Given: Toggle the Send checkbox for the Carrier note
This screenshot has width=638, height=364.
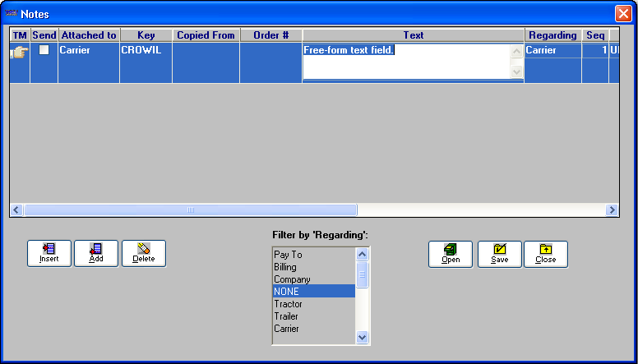Looking at the screenshot, I should pos(44,49).
